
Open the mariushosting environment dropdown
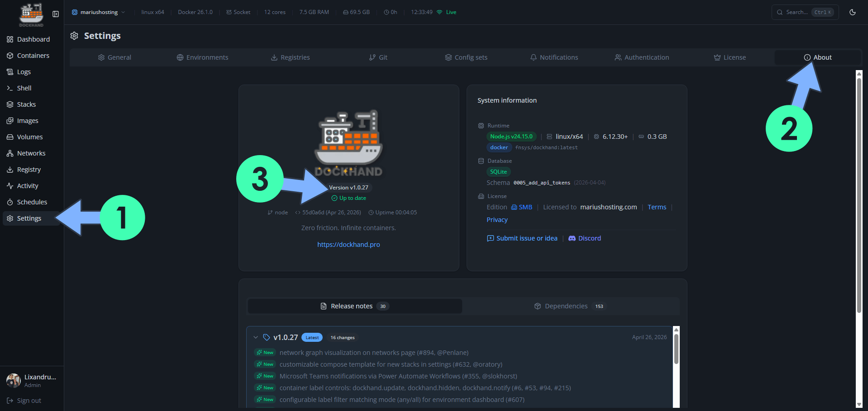98,12
